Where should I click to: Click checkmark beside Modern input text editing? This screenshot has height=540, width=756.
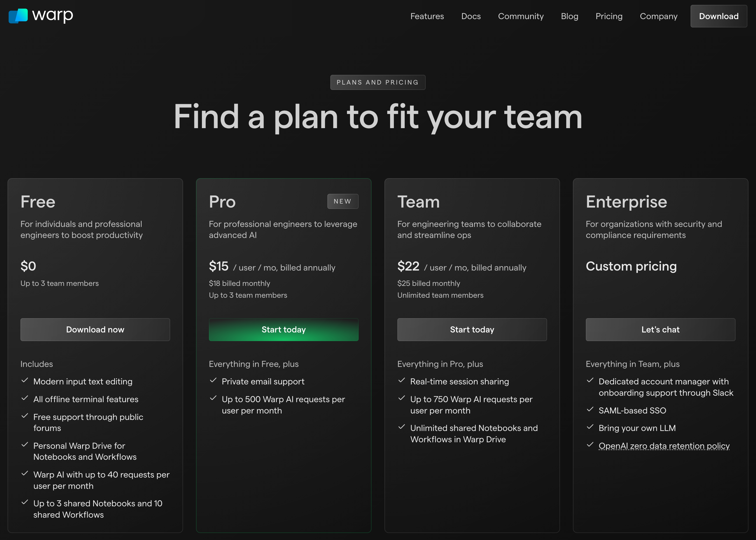tap(24, 380)
